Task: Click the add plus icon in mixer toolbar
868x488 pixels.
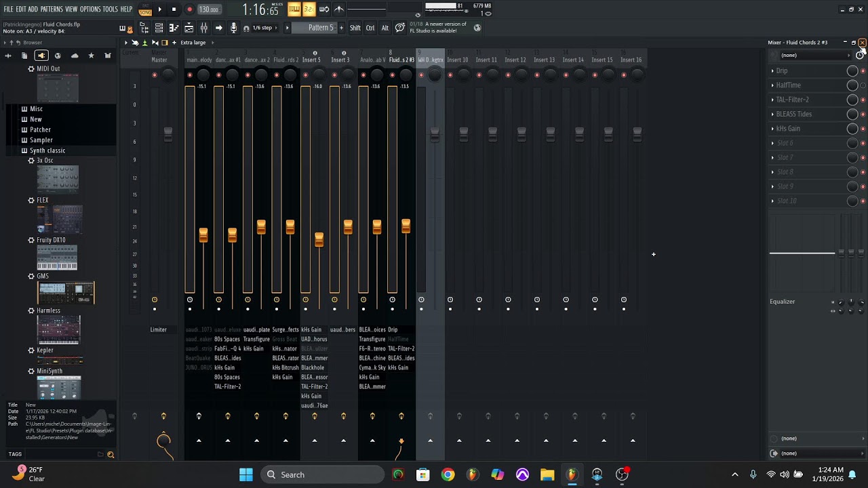Action: click(x=174, y=43)
